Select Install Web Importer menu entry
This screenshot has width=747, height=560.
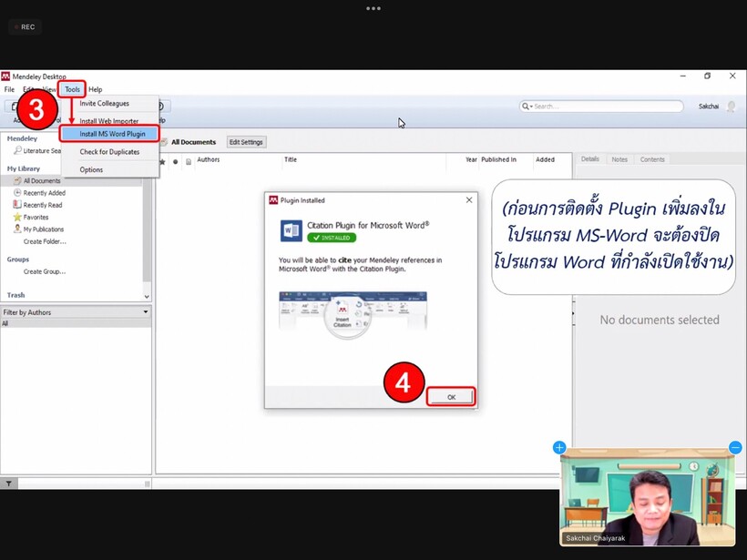(109, 121)
